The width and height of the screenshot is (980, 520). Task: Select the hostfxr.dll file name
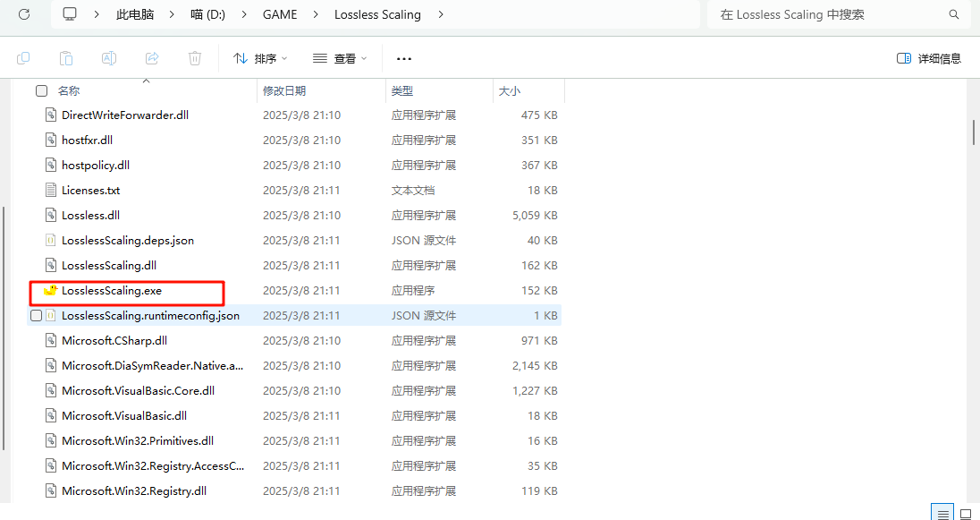87,141
